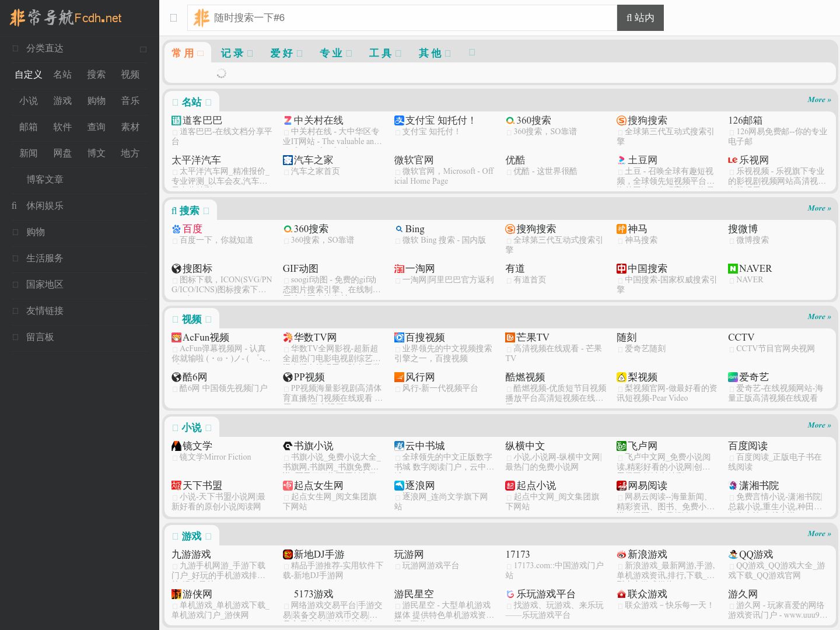The width and height of the screenshot is (840, 630).
Task: Click the 书旗小说 favicon
Action: [288, 446]
